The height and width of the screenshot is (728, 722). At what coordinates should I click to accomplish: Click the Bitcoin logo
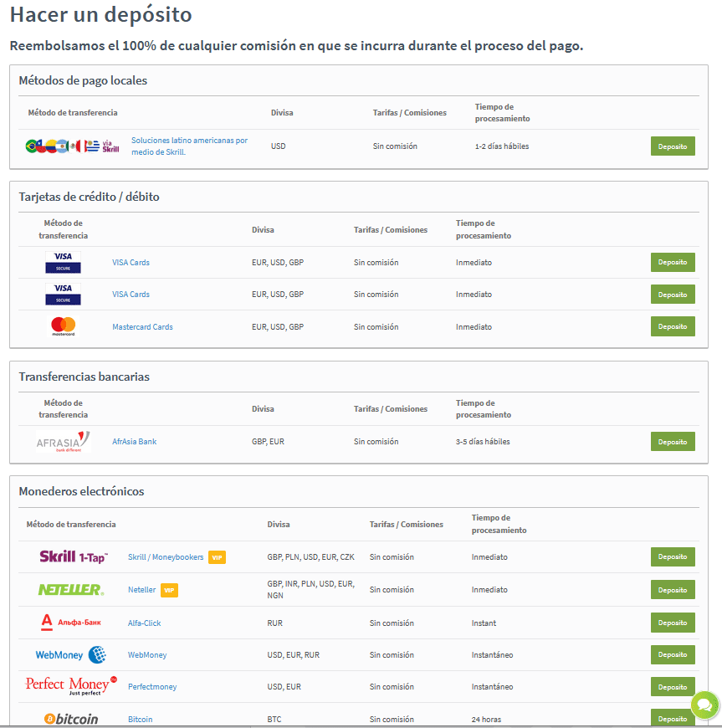coord(71,719)
